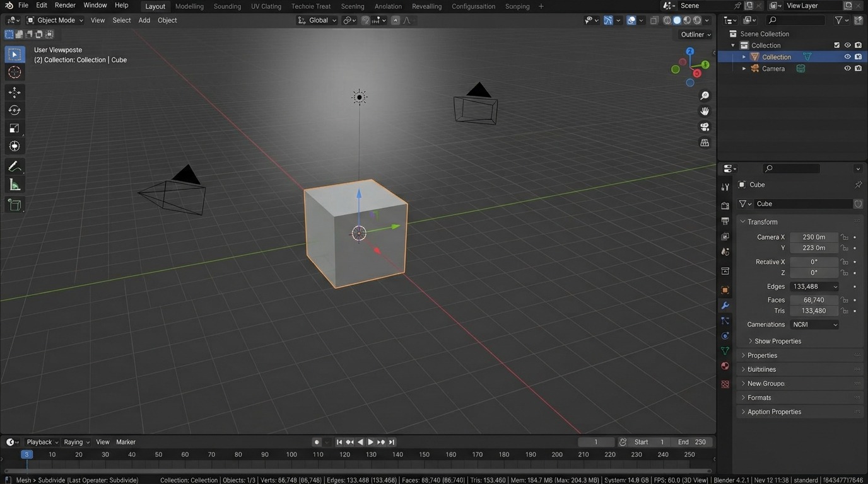Open the Physics properties tab icon
868x484 pixels.
pos(725,336)
